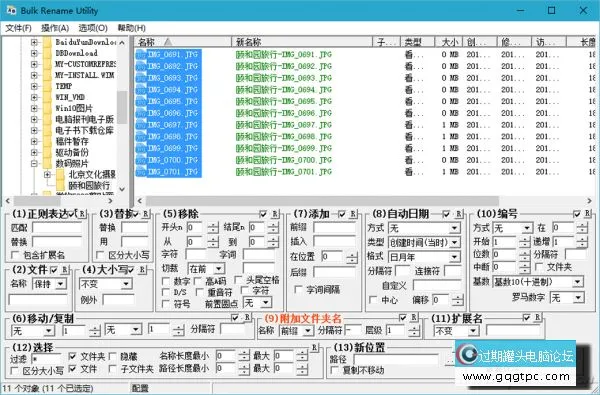The height and width of the screenshot is (395, 600).
Task: Select 颐和园旅行-IMG_0699.JPG new name cell
Action: pyautogui.click(x=284, y=149)
